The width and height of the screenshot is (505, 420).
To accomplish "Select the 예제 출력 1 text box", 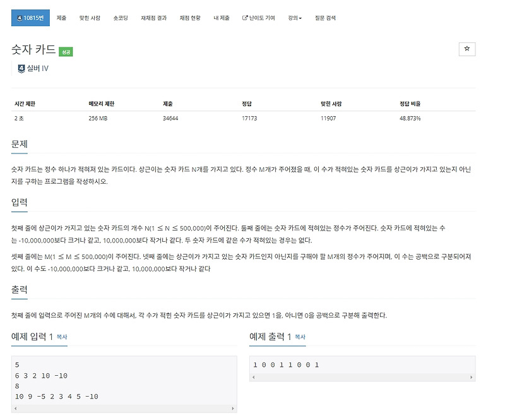I will [360, 365].
